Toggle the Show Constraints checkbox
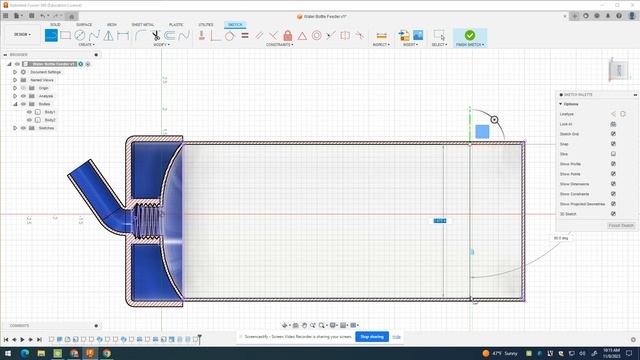640x360 pixels. (613, 194)
